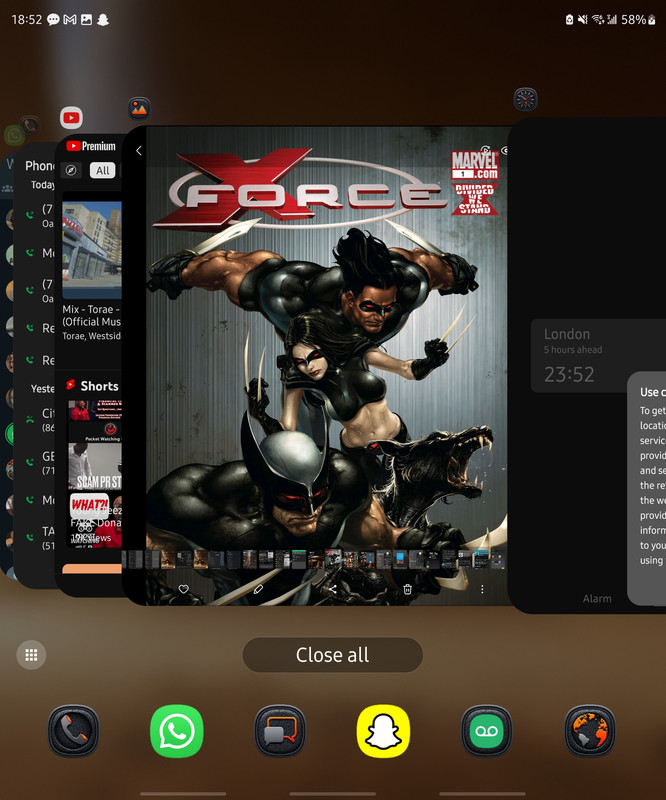Tap the YouTube app icon above its card
The width and height of the screenshot is (666, 800).
click(x=71, y=118)
